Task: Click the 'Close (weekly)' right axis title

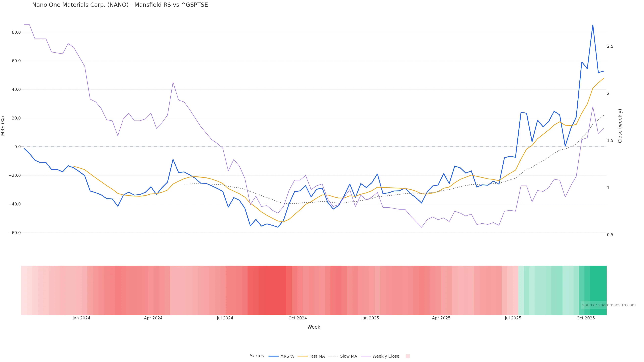Action: tap(620, 126)
